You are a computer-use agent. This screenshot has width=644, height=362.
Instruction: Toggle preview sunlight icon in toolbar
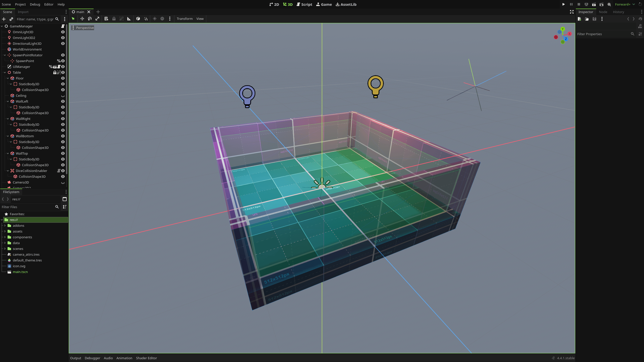point(155,19)
